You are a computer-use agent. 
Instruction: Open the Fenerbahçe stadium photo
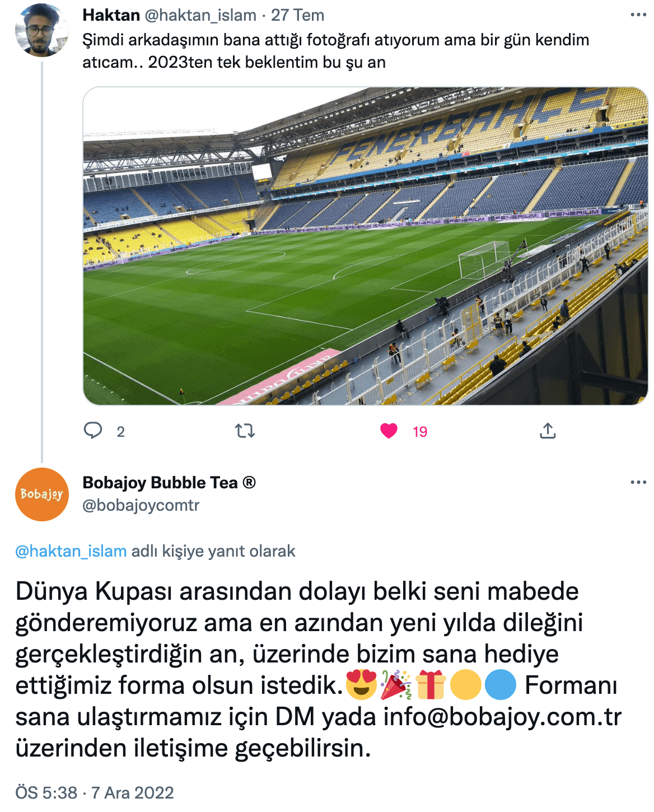[x=366, y=246]
